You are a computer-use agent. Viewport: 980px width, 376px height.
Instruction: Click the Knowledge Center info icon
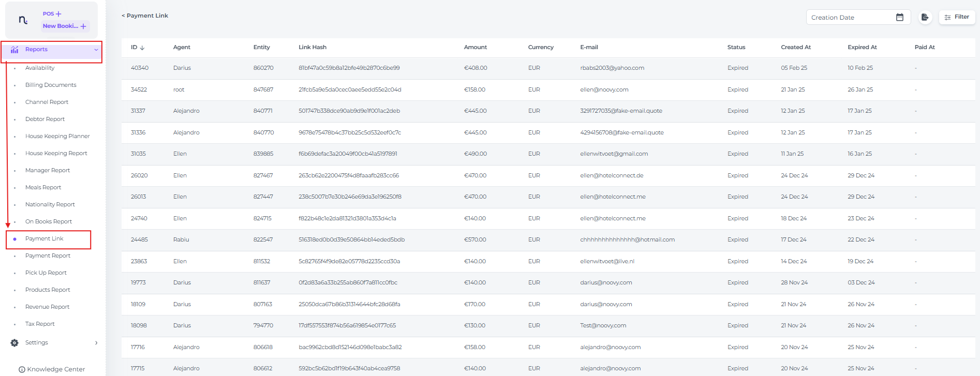(x=22, y=369)
